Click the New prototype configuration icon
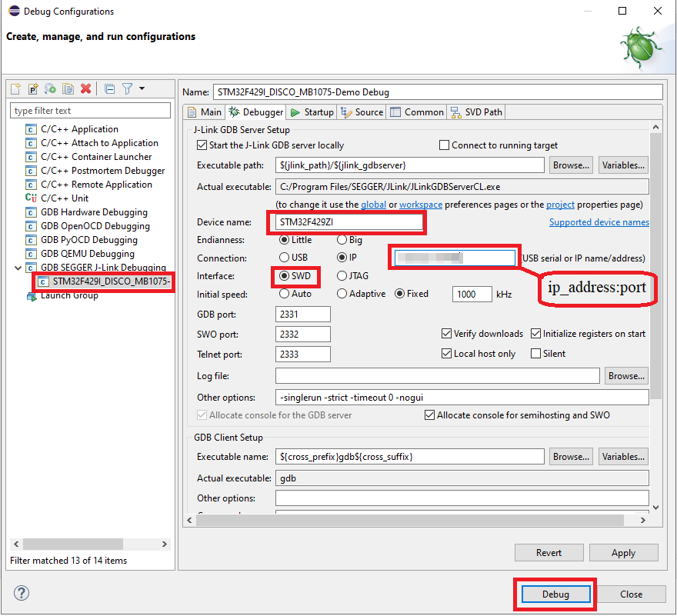677x616 pixels. point(33,89)
